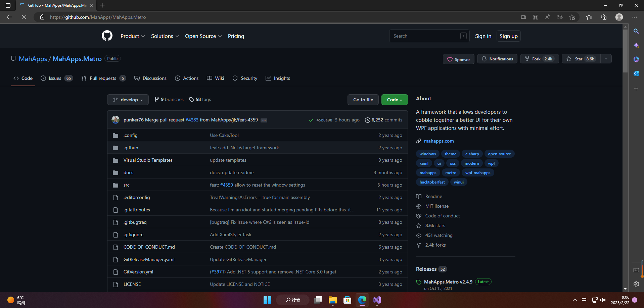Open Windows Start menu
Image resolution: width=644 pixels, height=308 pixels.
coord(267,300)
